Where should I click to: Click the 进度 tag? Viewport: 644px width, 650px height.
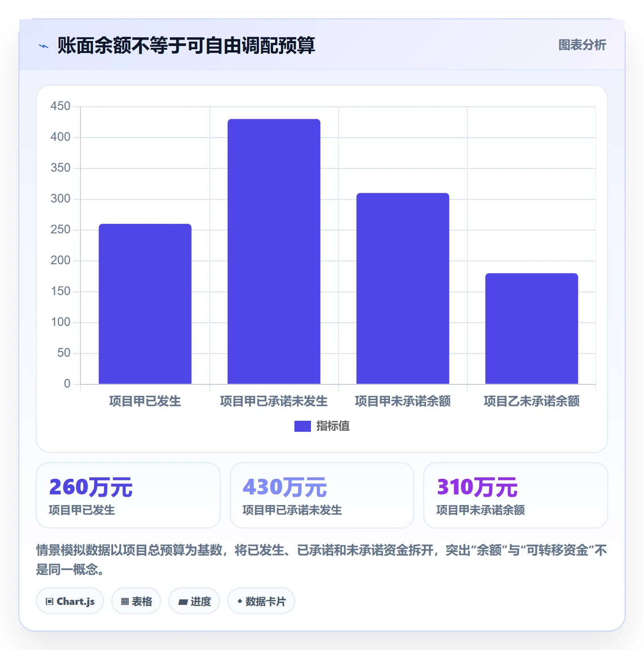click(194, 601)
